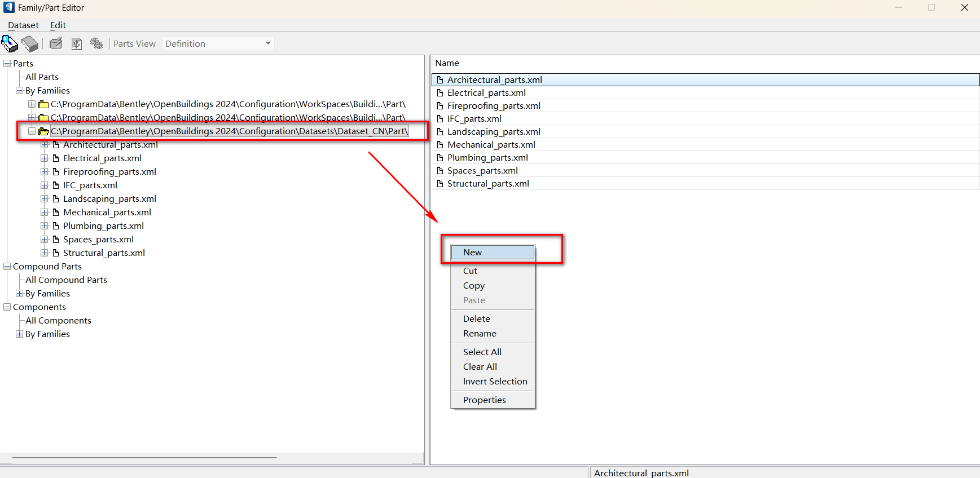
Task: Expand IFC_parts.xml in the tree
Action: (x=45, y=185)
